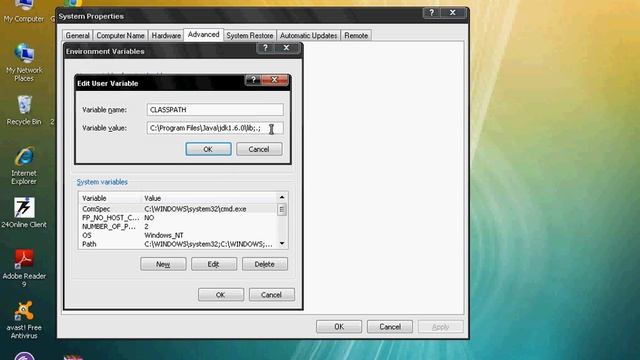Select the NUMBER_OF_P... variable row
The height and width of the screenshot is (360, 640).
178,226
